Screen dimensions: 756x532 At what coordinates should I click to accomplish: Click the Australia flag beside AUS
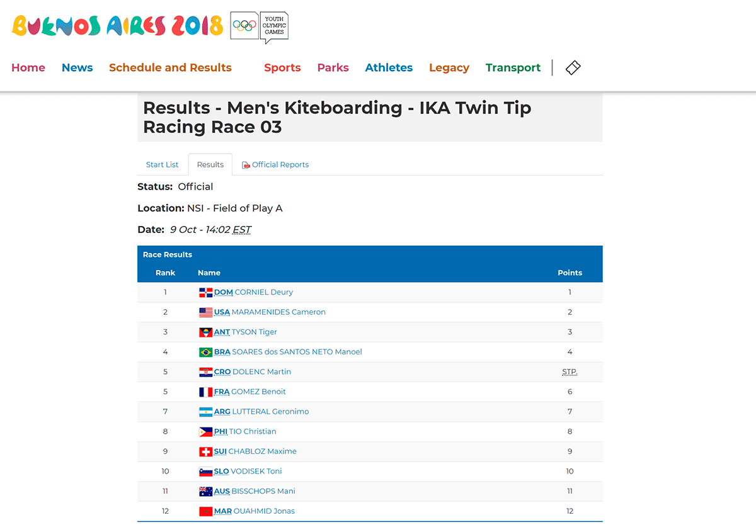tap(205, 492)
